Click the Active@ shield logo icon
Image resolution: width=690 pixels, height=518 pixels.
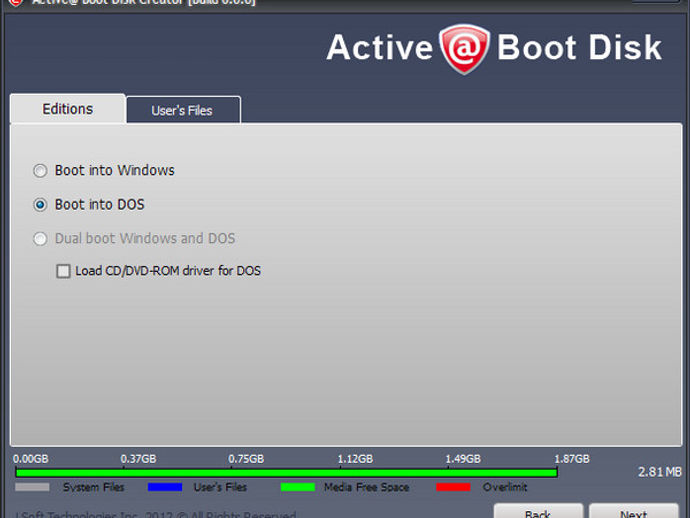[464, 49]
